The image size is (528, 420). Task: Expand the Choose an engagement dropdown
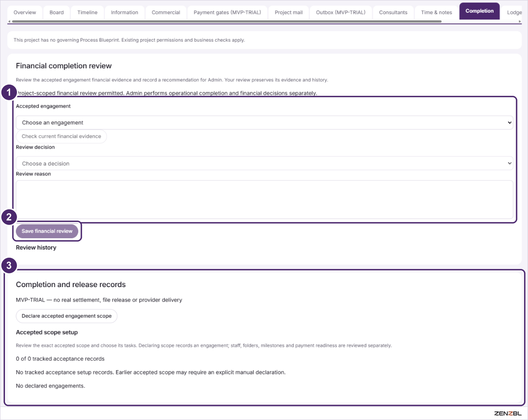[x=264, y=123]
